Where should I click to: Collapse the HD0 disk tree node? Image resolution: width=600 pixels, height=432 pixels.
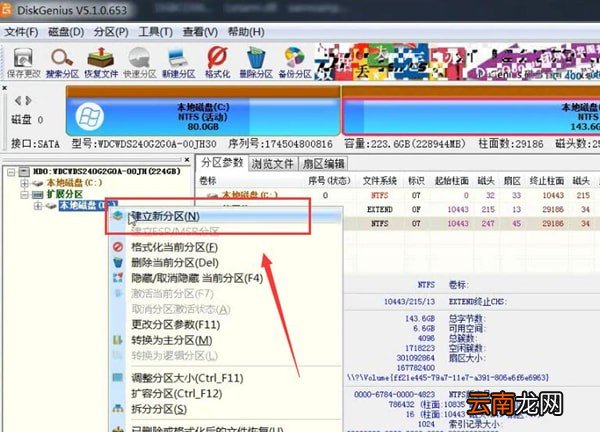[x=11, y=172]
